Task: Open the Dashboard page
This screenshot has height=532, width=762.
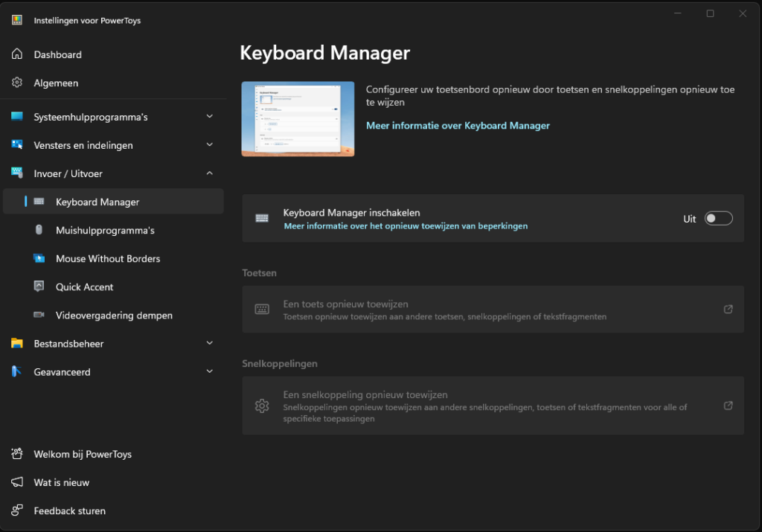Action: point(113,54)
